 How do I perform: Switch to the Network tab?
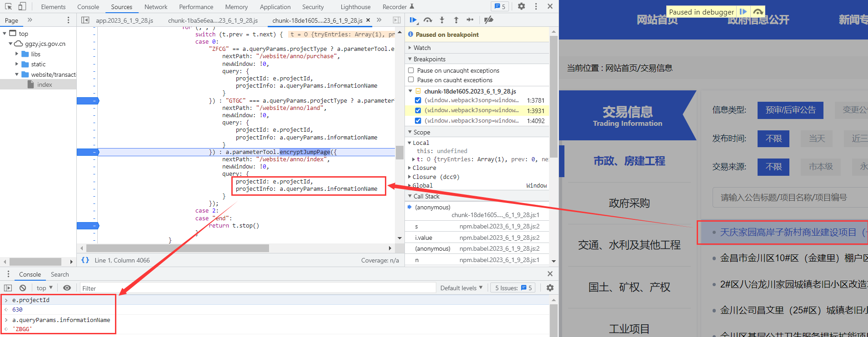point(155,7)
